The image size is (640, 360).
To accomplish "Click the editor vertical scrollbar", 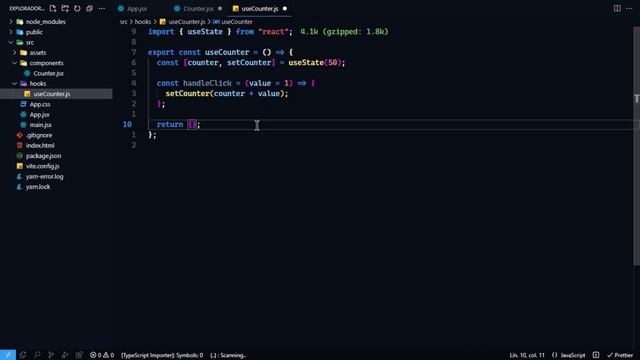I will tap(636, 146).
